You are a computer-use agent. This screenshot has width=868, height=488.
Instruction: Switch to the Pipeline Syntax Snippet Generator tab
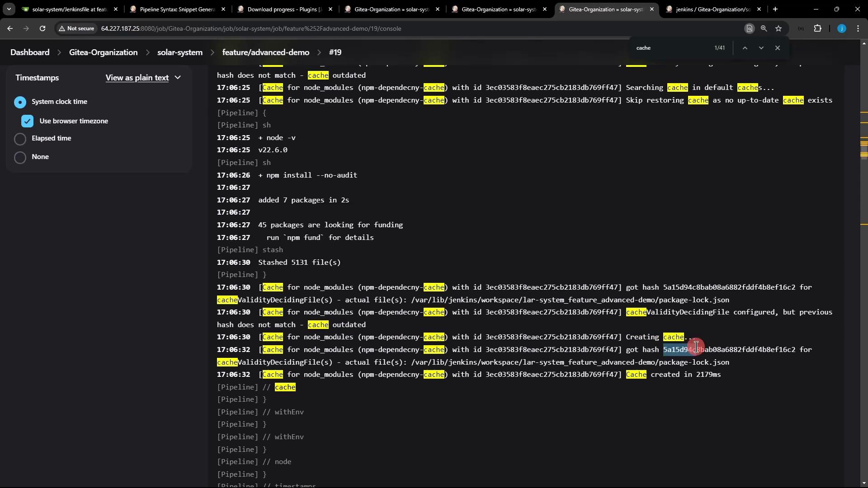point(176,9)
